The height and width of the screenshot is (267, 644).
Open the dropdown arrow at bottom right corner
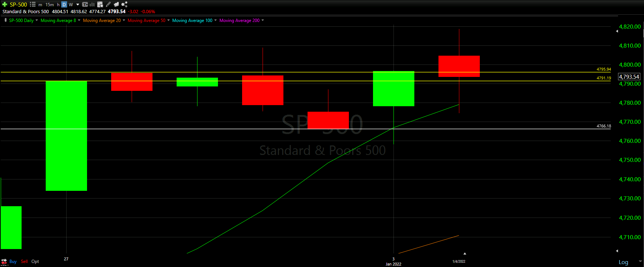tap(640, 262)
